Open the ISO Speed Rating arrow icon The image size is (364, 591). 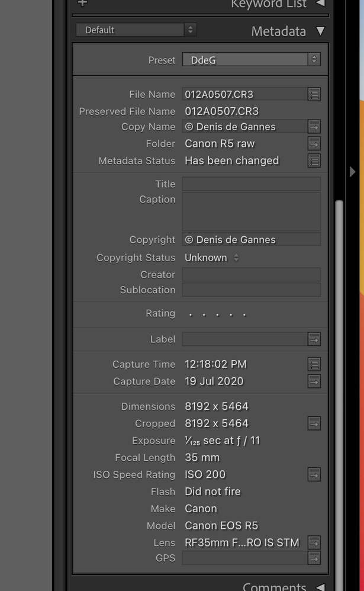(314, 474)
